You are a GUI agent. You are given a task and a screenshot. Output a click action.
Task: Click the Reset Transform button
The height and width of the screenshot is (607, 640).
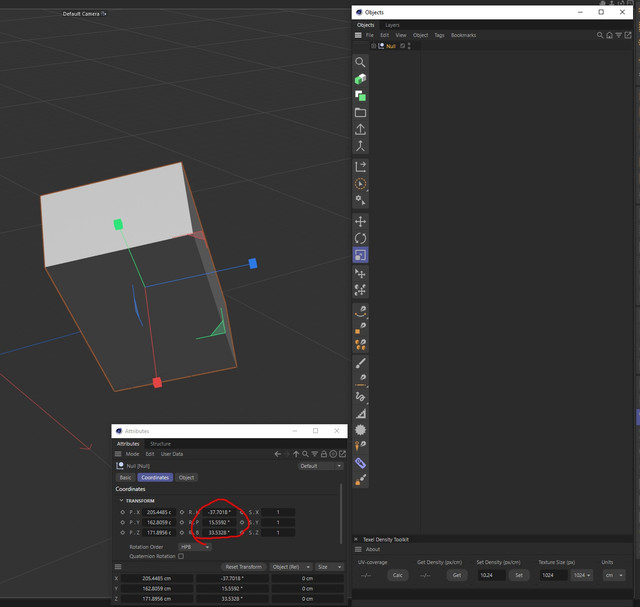[244, 567]
